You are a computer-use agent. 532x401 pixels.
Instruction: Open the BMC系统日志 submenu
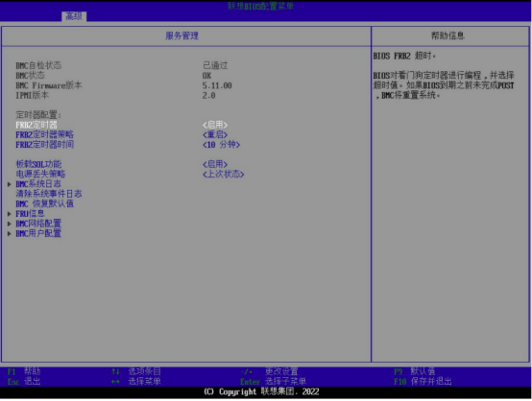point(38,184)
